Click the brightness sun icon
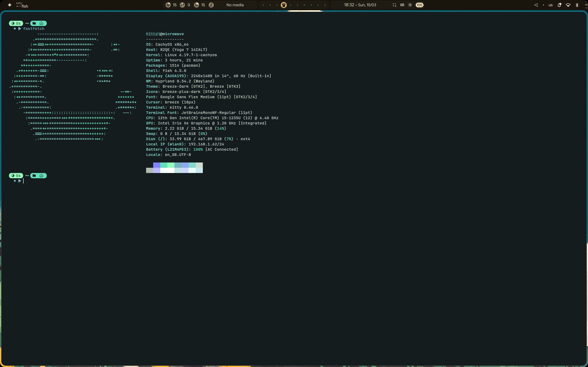Image resolution: width=588 pixels, height=367 pixels. (x=410, y=5)
